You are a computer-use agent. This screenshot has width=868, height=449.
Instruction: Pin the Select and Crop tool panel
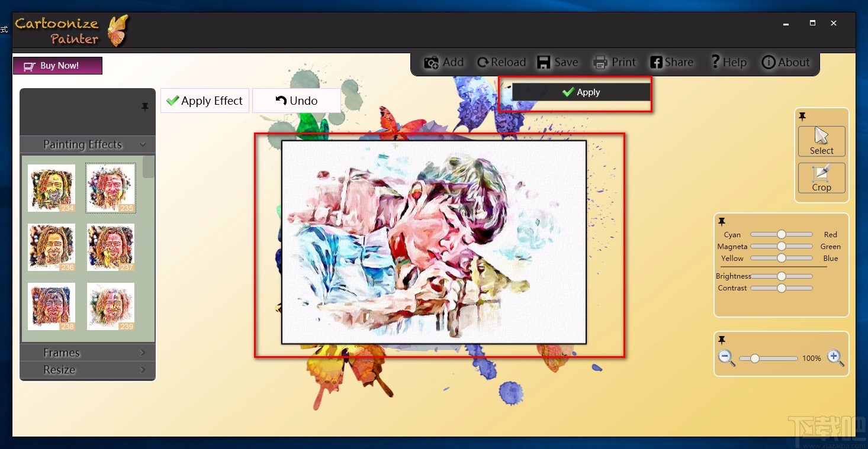point(802,116)
